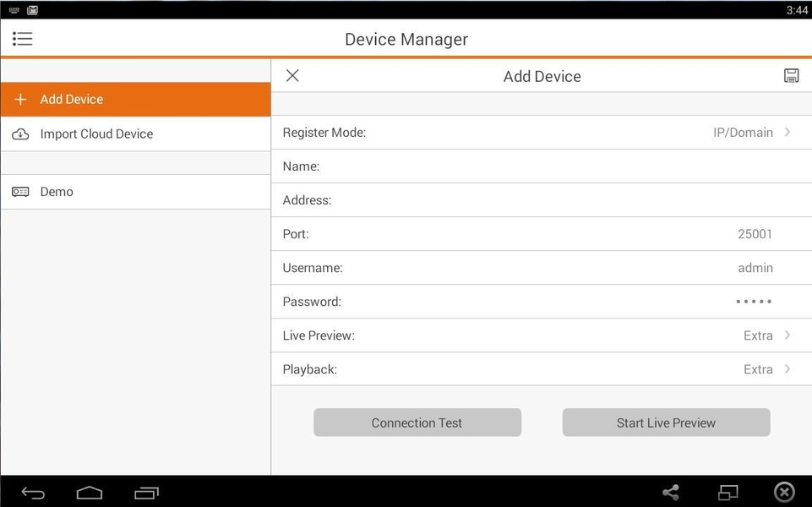Tap the Android home button
This screenshot has height=507, width=812.
[x=90, y=493]
